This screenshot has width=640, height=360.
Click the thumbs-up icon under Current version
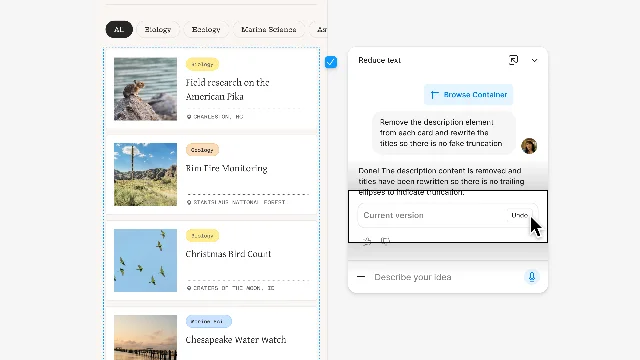367,241
